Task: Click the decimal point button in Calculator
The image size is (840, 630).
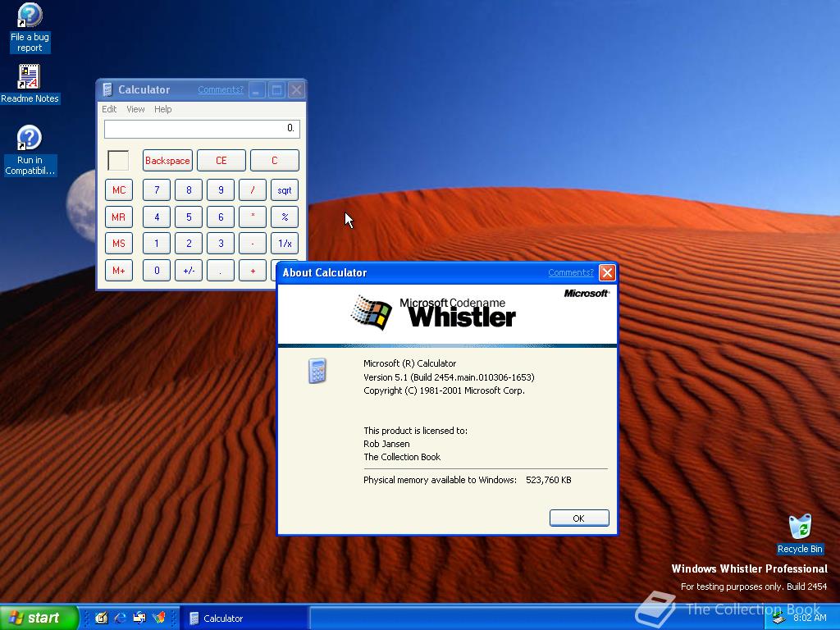Action: pyautogui.click(x=221, y=271)
